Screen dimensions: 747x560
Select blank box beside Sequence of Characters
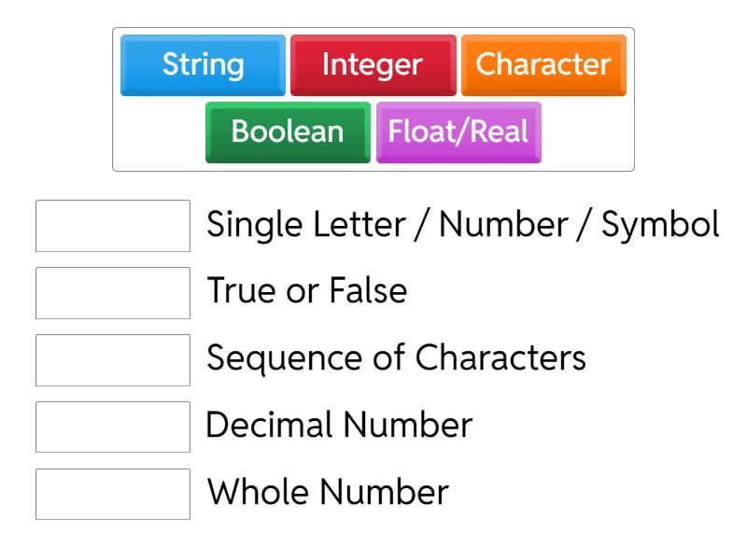113,360
